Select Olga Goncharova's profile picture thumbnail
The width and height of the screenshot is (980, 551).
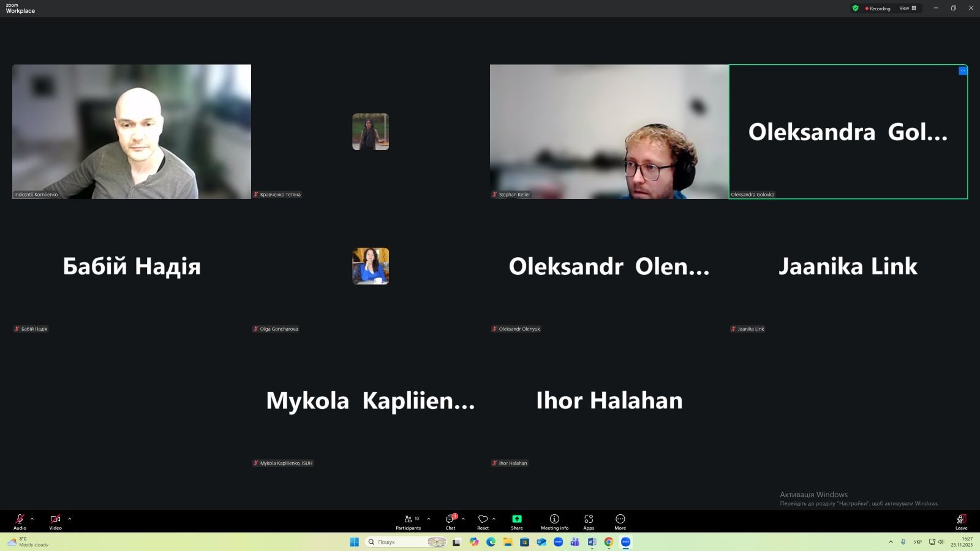(x=371, y=266)
